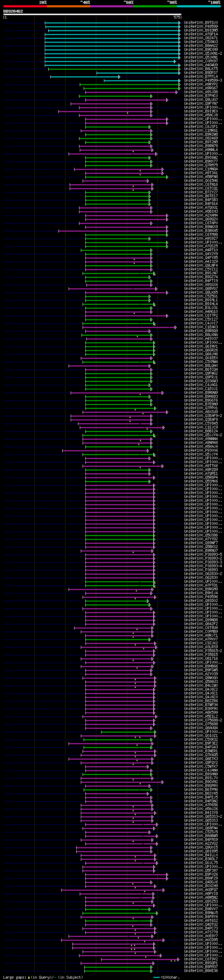Click label UniRef100_C0PK97
Viewport: 224px width, 980px height.
point(201,61)
